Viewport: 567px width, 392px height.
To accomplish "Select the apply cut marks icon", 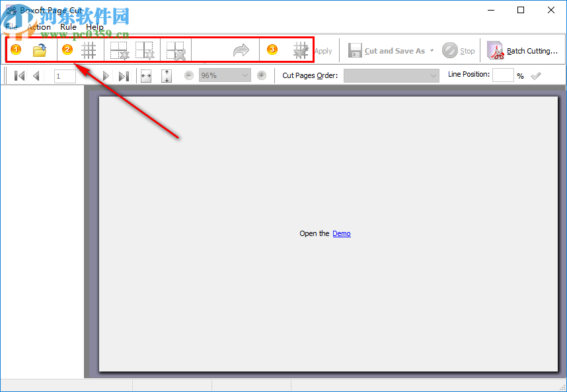I will (299, 50).
